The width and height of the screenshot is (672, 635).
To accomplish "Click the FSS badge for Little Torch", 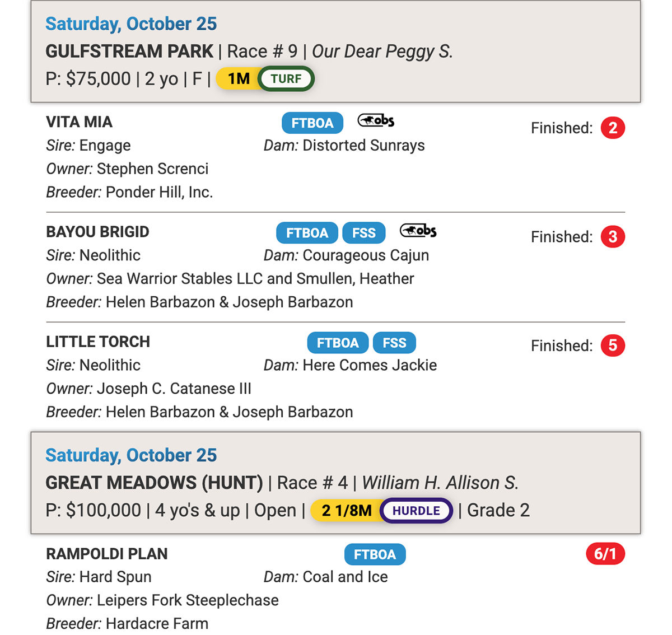I will click(x=394, y=343).
